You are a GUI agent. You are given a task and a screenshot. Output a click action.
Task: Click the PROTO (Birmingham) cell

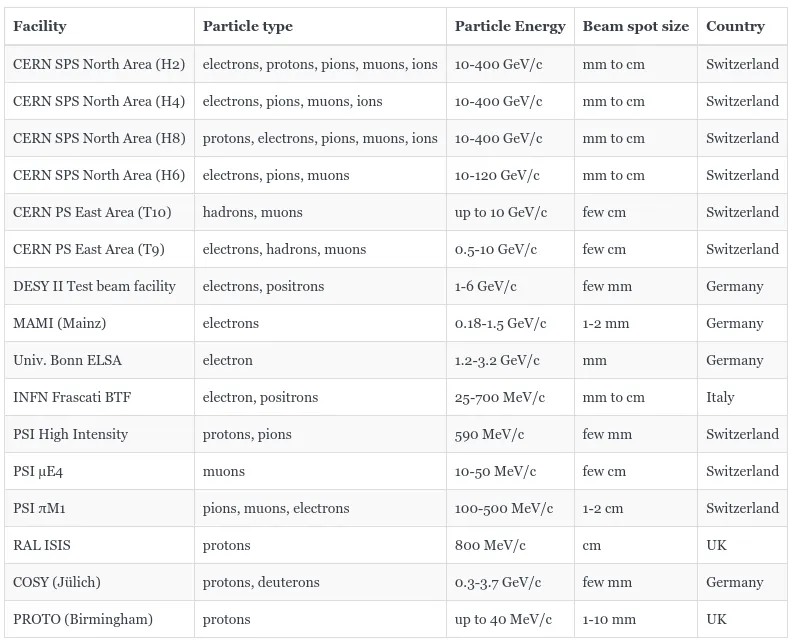coord(99,619)
